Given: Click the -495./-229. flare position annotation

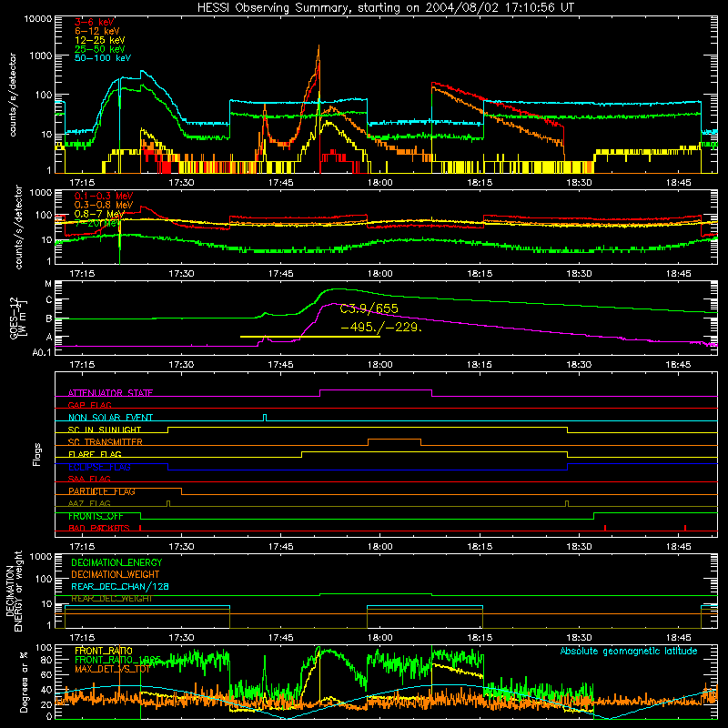Looking at the screenshot, I should click(x=381, y=328).
